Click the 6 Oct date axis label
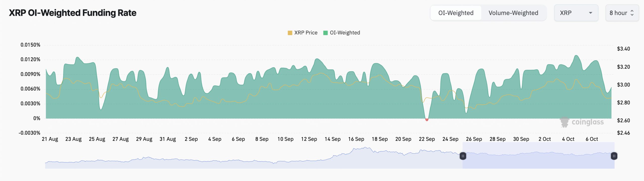Screen dimensions: 644x181 592,139
